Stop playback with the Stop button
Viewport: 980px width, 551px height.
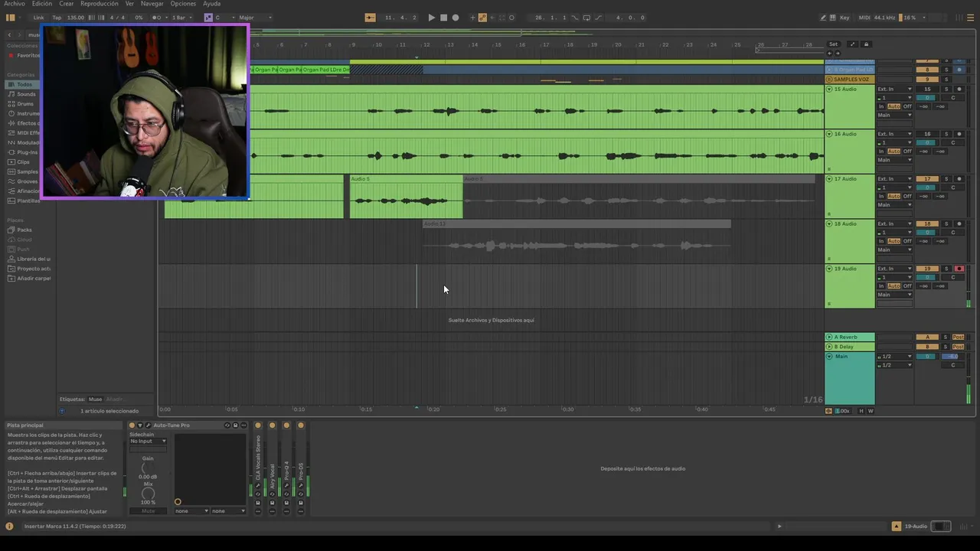[443, 18]
